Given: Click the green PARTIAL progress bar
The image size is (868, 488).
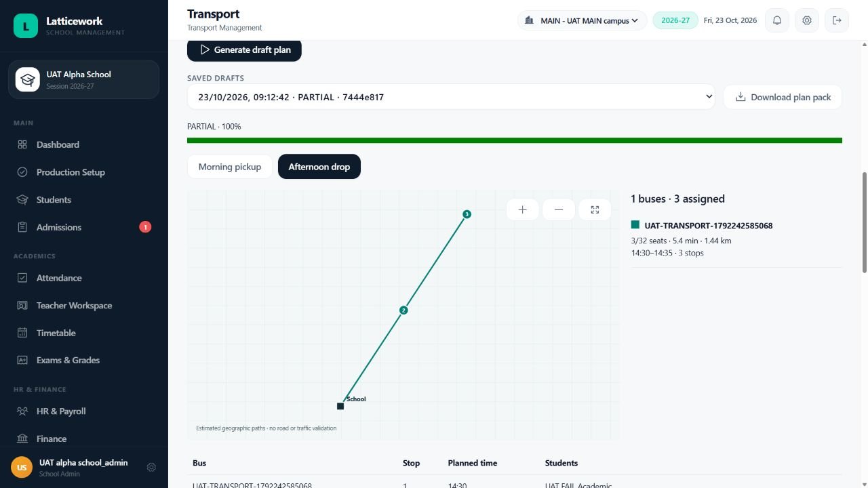Looking at the screenshot, I should [515, 140].
